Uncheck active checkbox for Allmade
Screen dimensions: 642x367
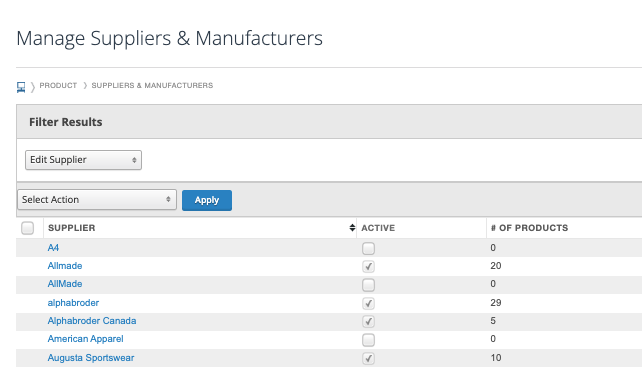[x=368, y=267]
